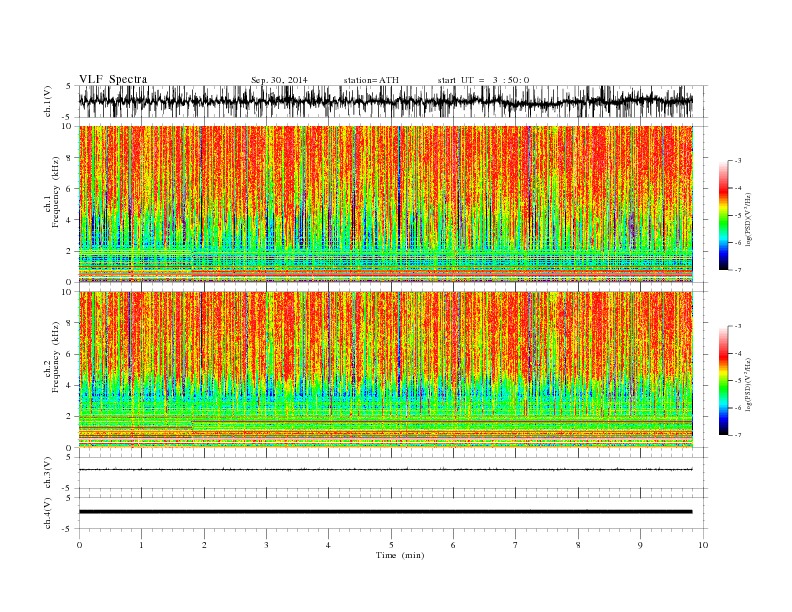
Task: Click the "-3" label on the ch.1 colorbar
Action: click(x=738, y=161)
